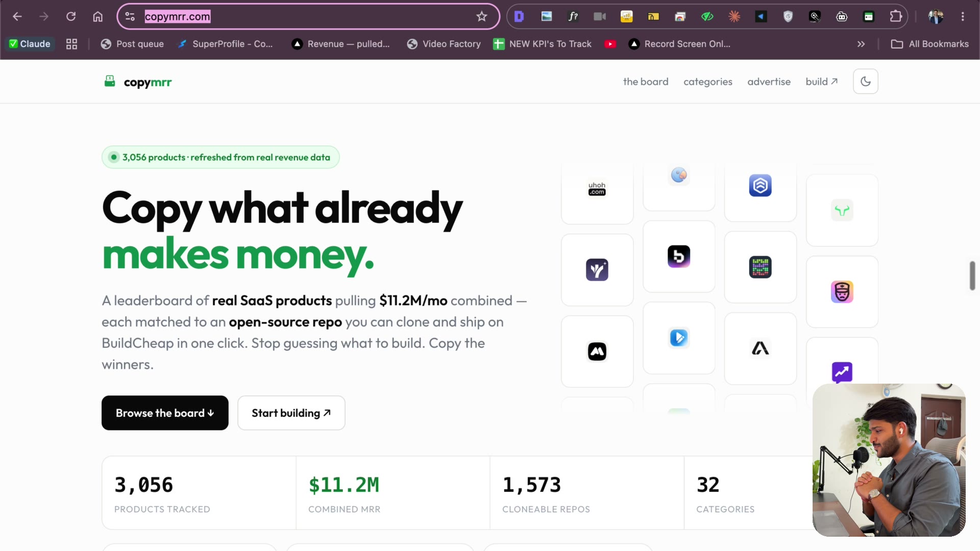Select the blue hexagon S product icon

761,185
